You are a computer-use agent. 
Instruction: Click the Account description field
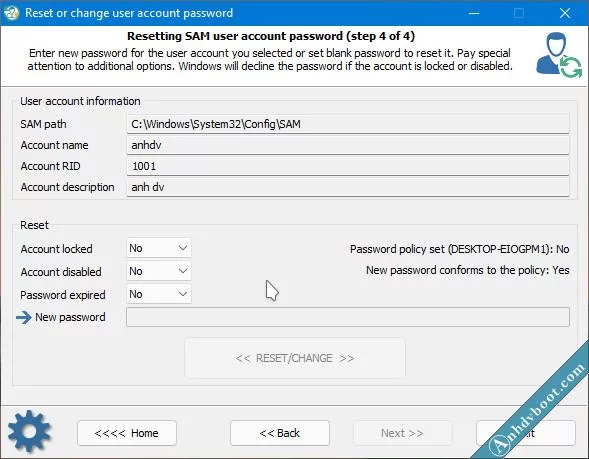pyautogui.click(x=348, y=187)
